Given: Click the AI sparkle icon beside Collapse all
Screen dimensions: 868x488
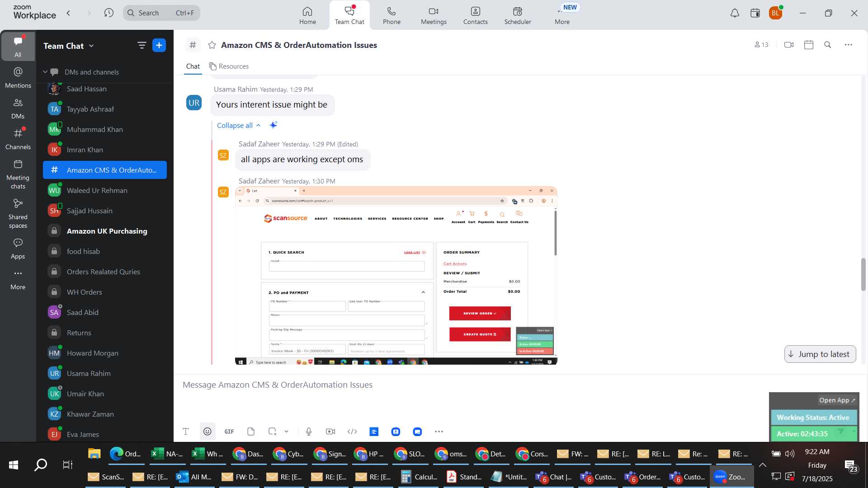Looking at the screenshot, I should [x=273, y=125].
